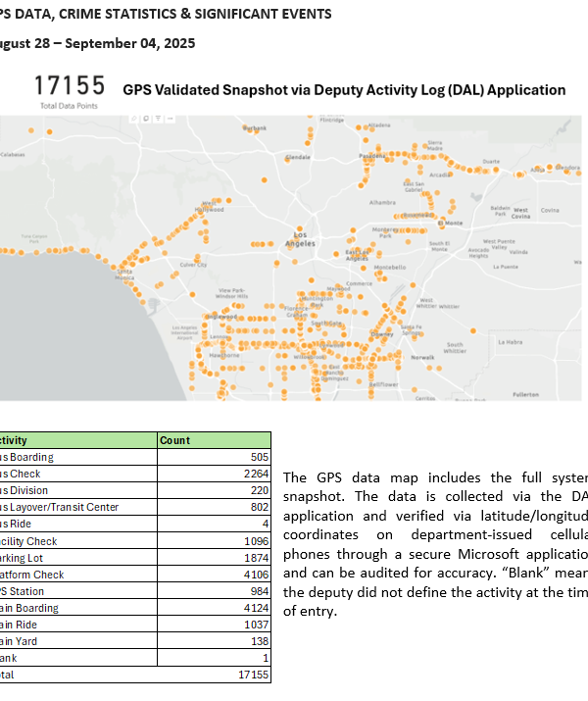Click the Burbank label on the map
This screenshot has height=701, width=588.
tap(255, 128)
